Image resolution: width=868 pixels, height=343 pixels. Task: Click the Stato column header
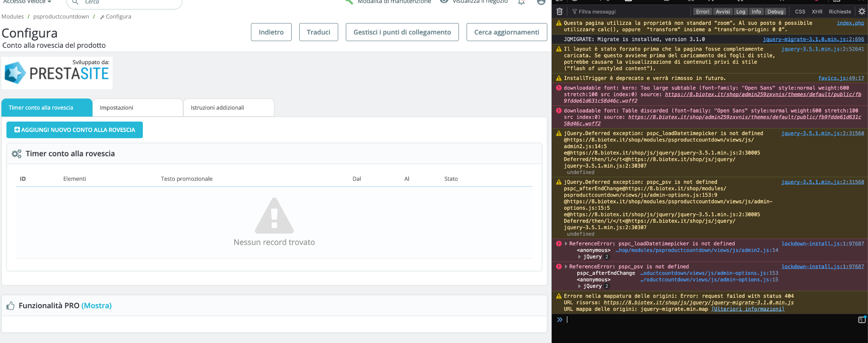tap(451, 179)
